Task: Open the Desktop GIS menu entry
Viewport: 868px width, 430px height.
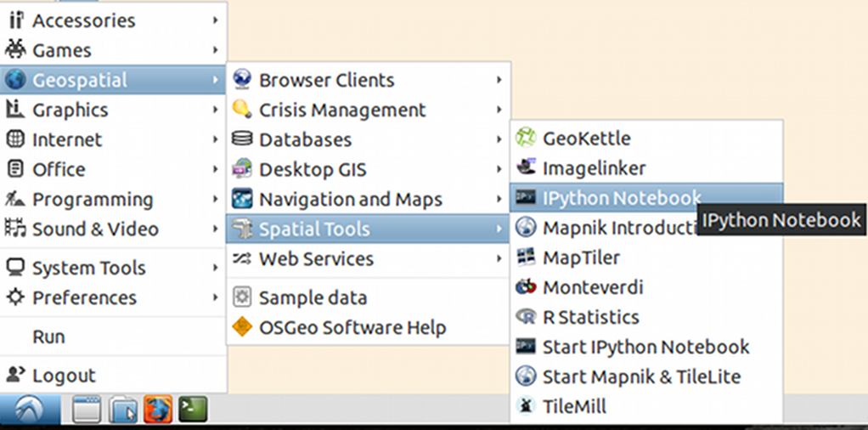Action: [x=313, y=169]
